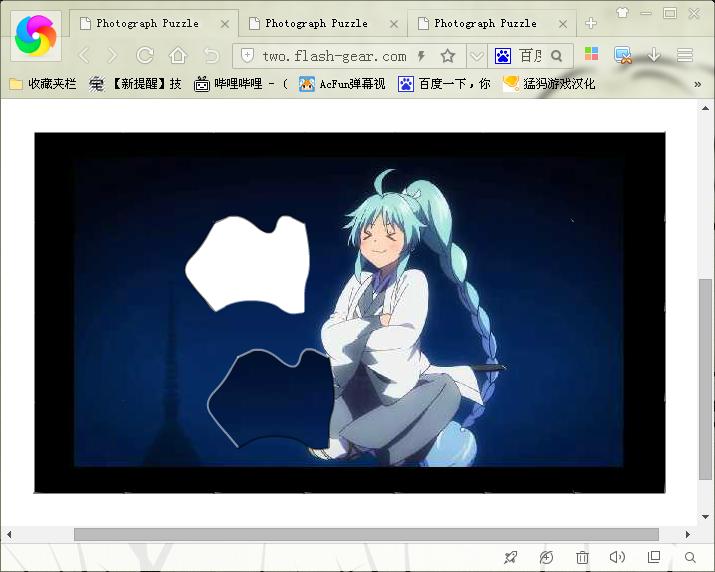Click the rocket accelerator icon in status bar
This screenshot has height=572, width=715.
pyautogui.click(x=511, y=557)
